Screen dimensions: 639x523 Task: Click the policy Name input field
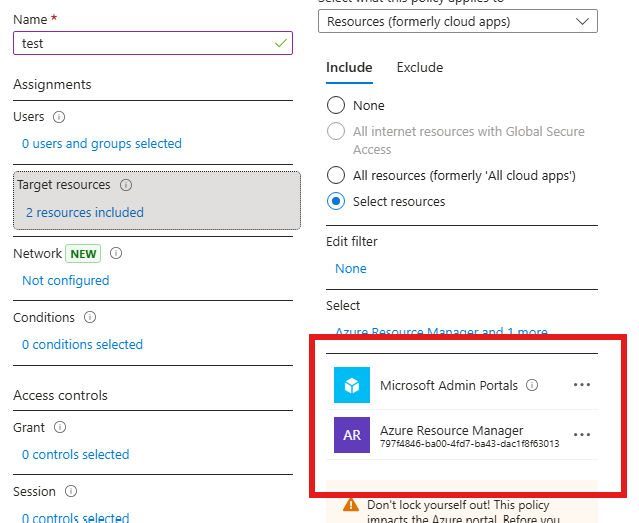pos(153,43)
